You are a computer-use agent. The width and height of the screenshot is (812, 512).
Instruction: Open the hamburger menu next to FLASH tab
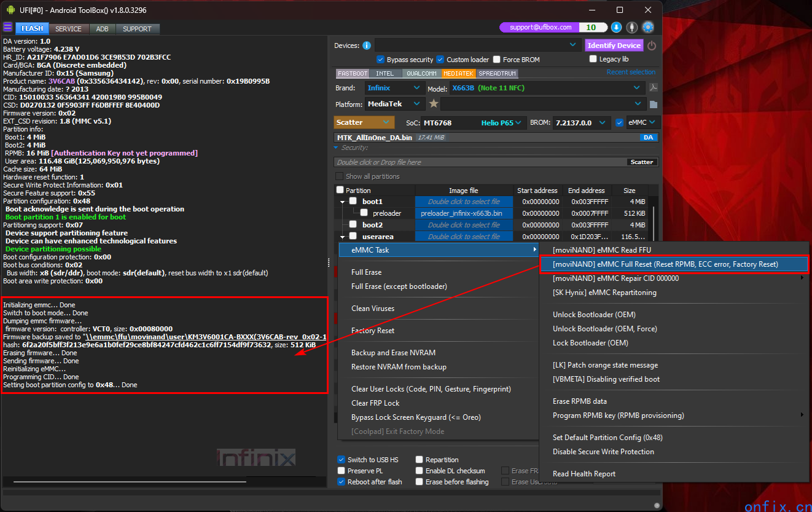pos(8,28)
